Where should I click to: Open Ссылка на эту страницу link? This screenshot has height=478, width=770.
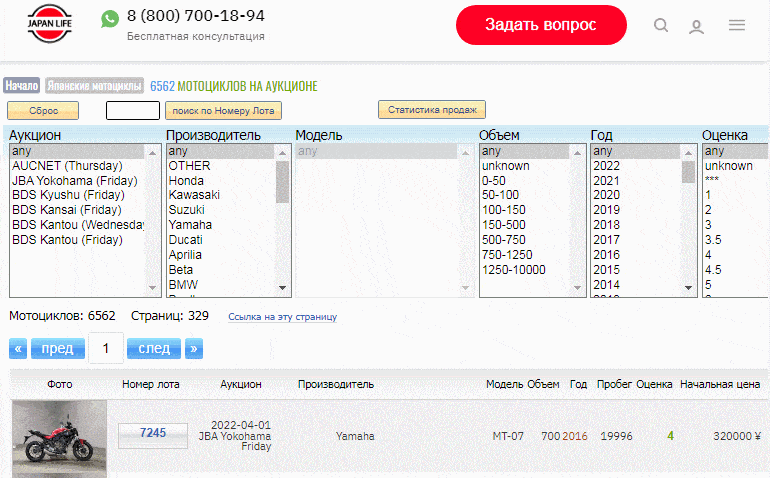tap(283, 317)
